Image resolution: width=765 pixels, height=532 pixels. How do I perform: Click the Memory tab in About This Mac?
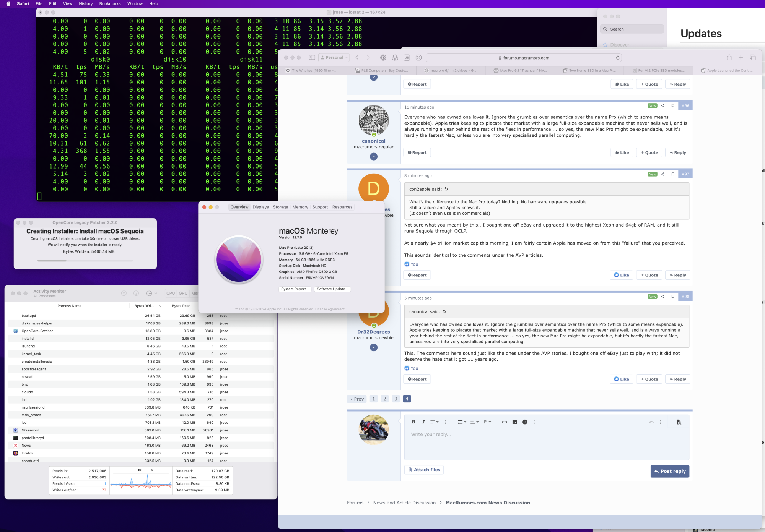pos(299,207)
